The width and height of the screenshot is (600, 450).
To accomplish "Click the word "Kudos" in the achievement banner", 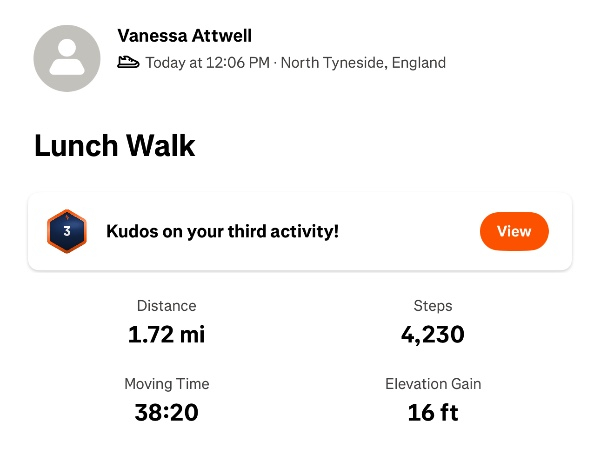I will click(130, 231).
